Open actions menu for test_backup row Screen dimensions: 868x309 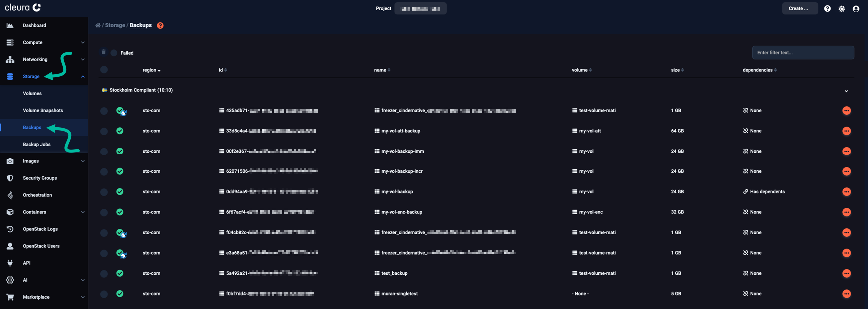[x=846, y=273]
